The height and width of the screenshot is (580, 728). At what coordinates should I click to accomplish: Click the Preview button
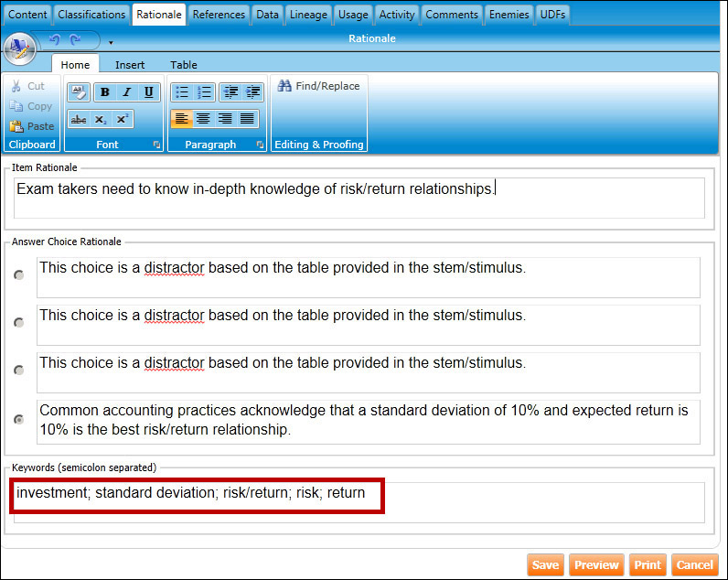click(x=595, y=564)
